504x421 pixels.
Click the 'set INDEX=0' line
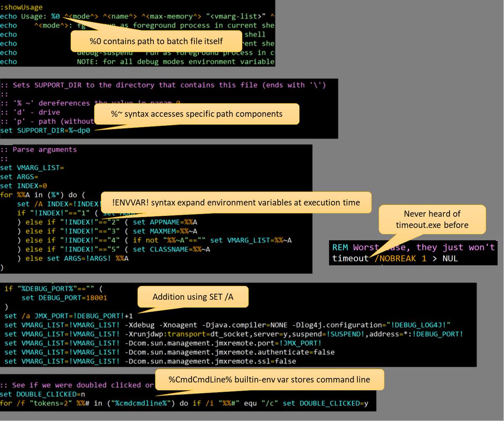(24, 186)
